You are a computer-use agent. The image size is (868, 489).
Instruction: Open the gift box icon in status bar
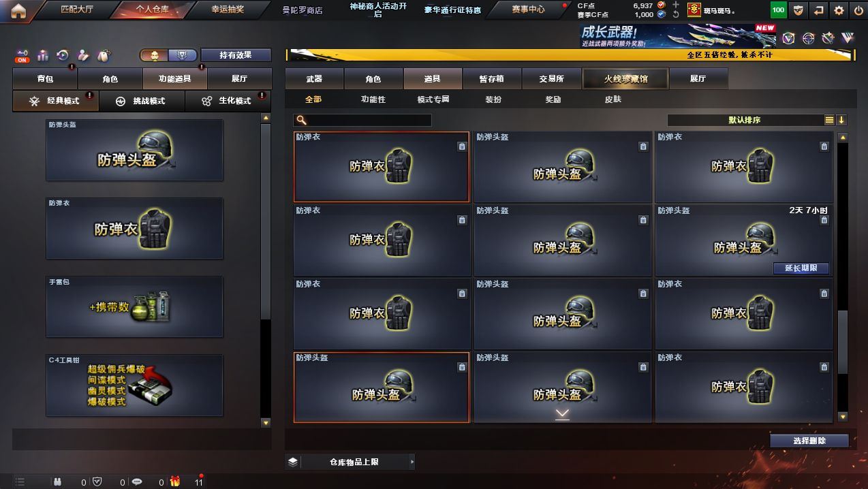tap(175, 482)
